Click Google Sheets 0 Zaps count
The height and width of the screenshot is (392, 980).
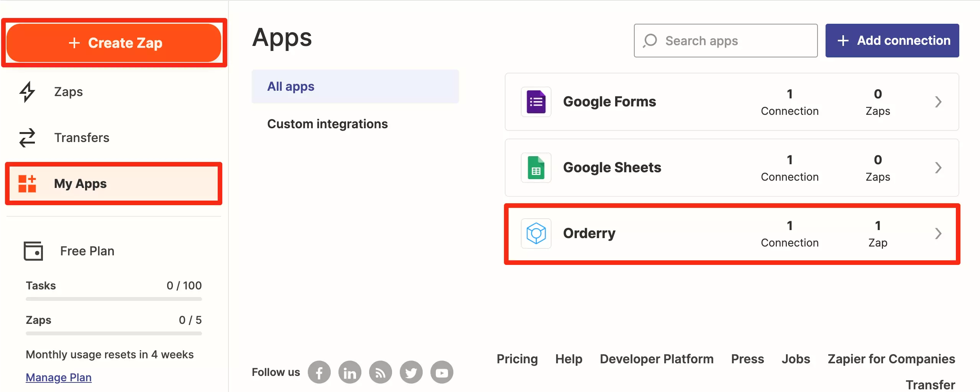point(878,168)
